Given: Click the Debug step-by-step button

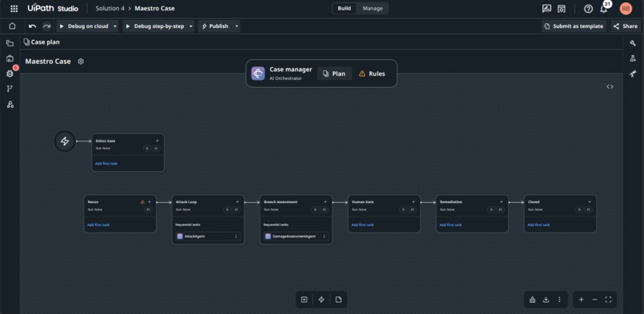Looking at the screenshot, I should tap(155, 26).
